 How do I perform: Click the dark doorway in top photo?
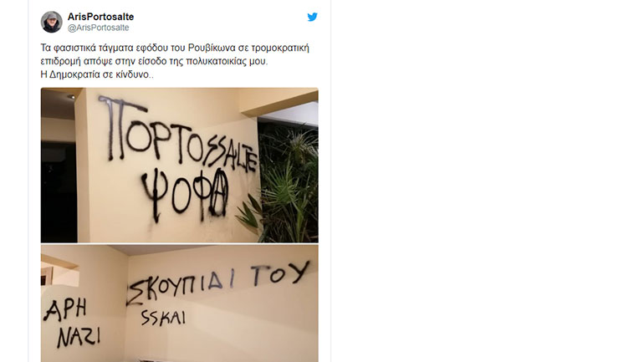pyautogui.click(x=59, y=192)
